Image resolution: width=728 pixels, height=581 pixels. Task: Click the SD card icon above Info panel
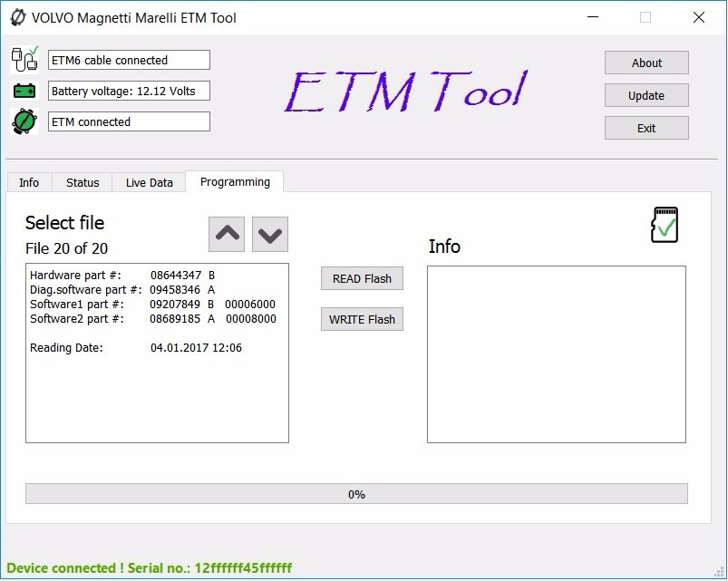663,224
